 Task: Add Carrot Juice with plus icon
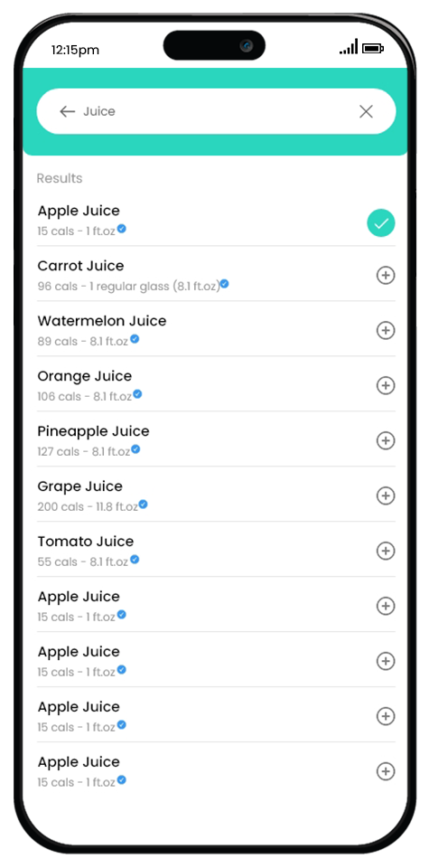(386, 275)
